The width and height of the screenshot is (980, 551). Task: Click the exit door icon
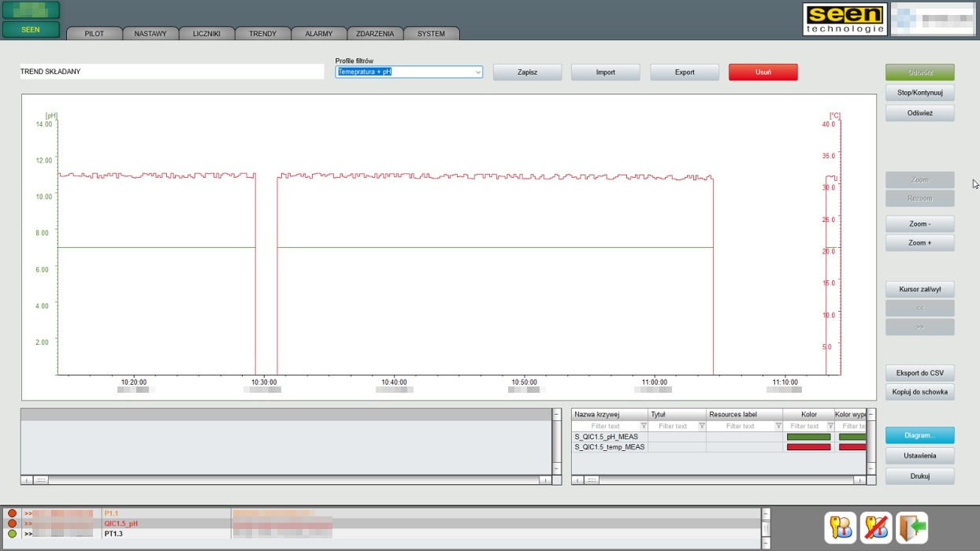pyautogui.click(x=911, y=527)
